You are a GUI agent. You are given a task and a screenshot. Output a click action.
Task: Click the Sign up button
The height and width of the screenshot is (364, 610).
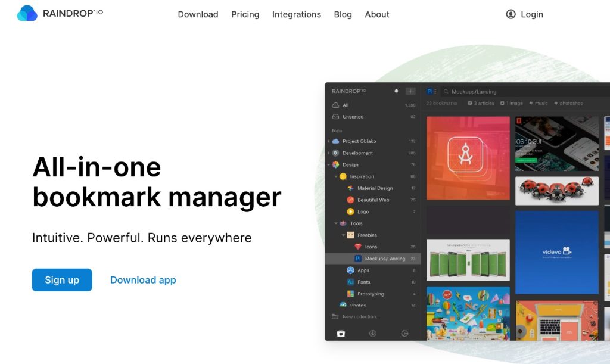[x=61, y=279]
